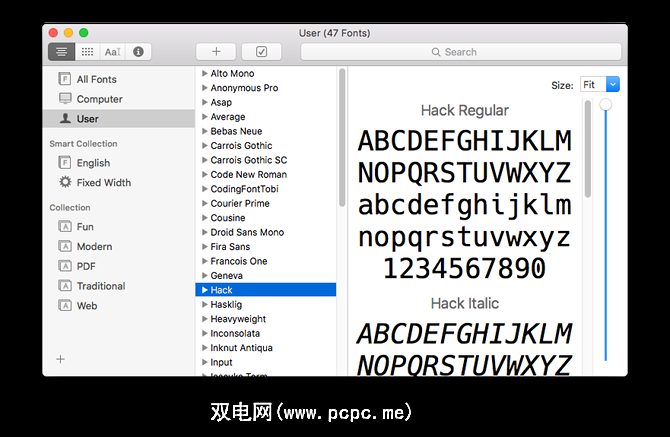This screenshot has height=437, width=670.
Task: Click the font list scrollbar
Action: coord(342,138)
